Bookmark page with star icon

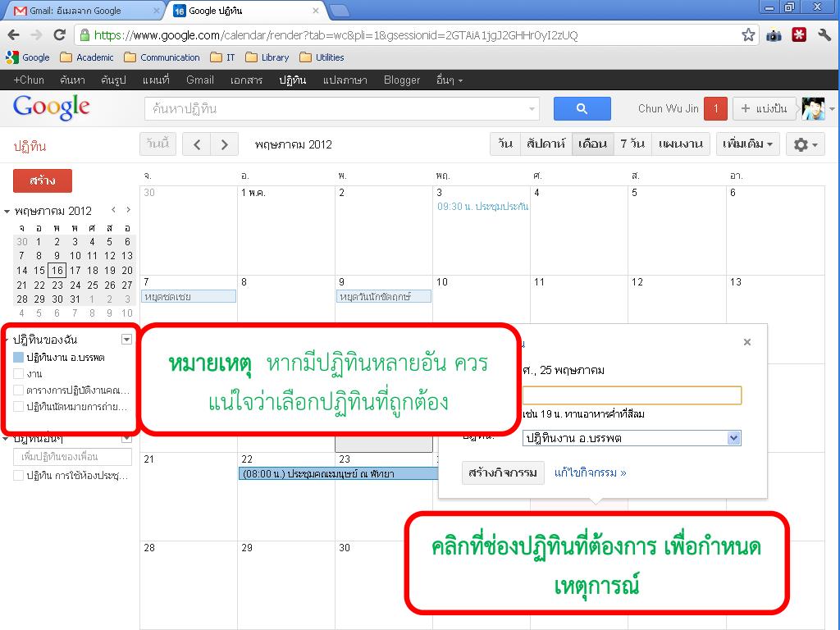point(748,35)
